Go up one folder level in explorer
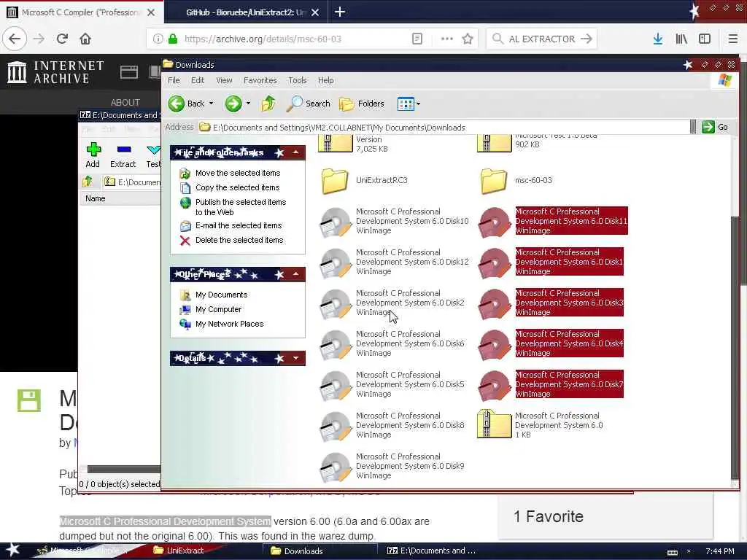The image size is (747, 560). (x=268, y=104)
